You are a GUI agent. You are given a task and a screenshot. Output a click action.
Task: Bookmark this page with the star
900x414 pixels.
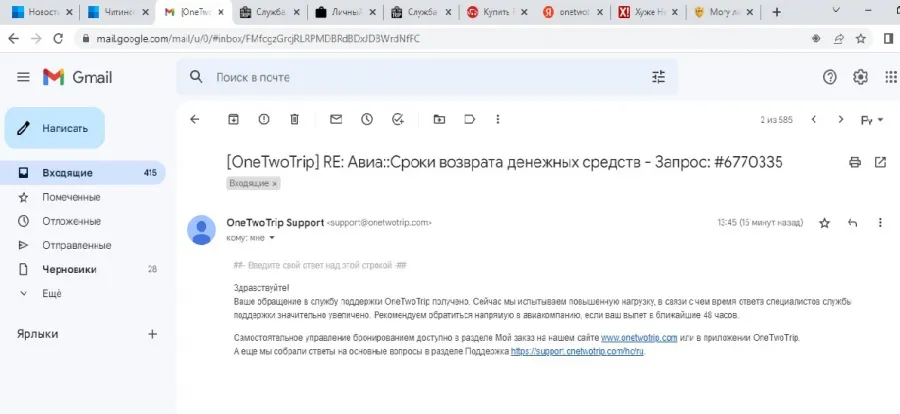click(860, 38)
